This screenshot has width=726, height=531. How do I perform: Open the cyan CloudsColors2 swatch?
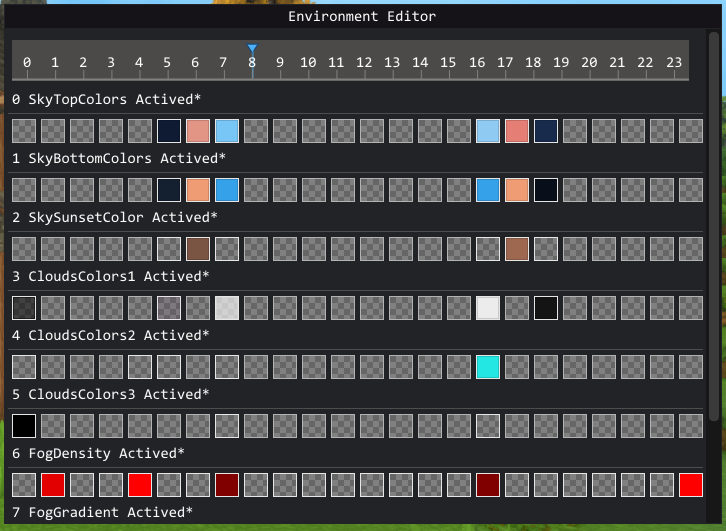click(488, 367)
